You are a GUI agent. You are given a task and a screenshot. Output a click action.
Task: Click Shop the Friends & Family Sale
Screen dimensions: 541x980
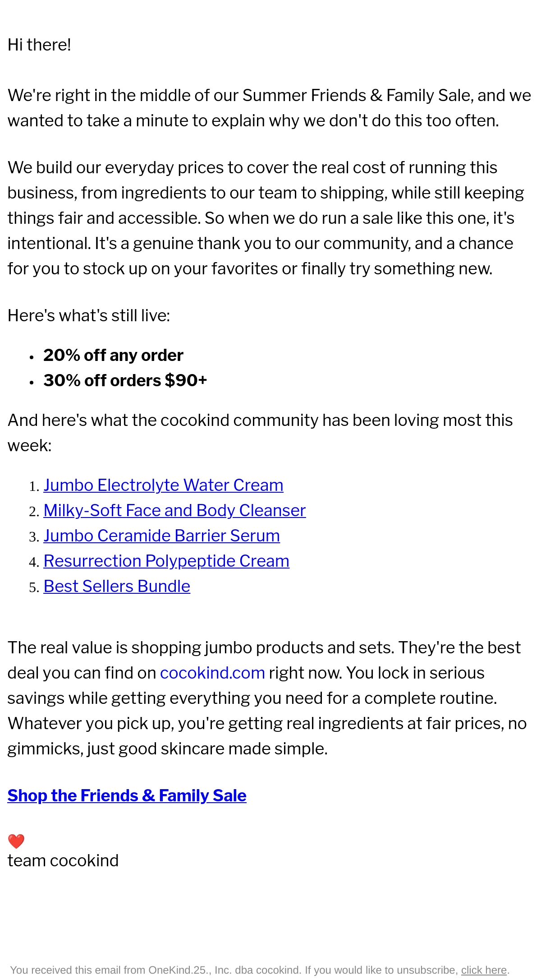click(x=127, y=795)
